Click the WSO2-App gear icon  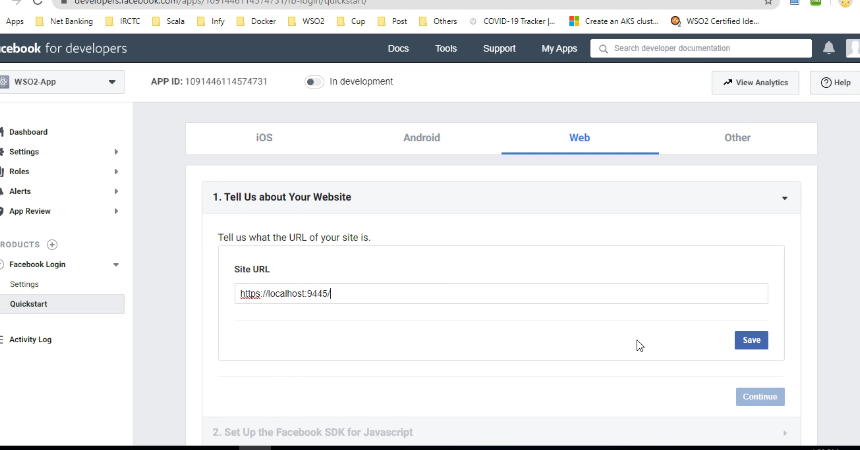[3, 82]
